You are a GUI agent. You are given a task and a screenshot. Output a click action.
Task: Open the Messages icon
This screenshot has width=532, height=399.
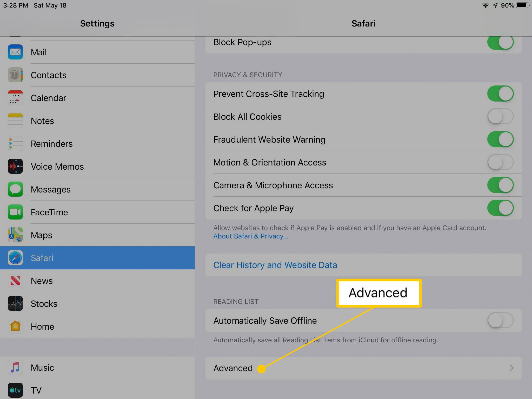[x=15, y=189]
